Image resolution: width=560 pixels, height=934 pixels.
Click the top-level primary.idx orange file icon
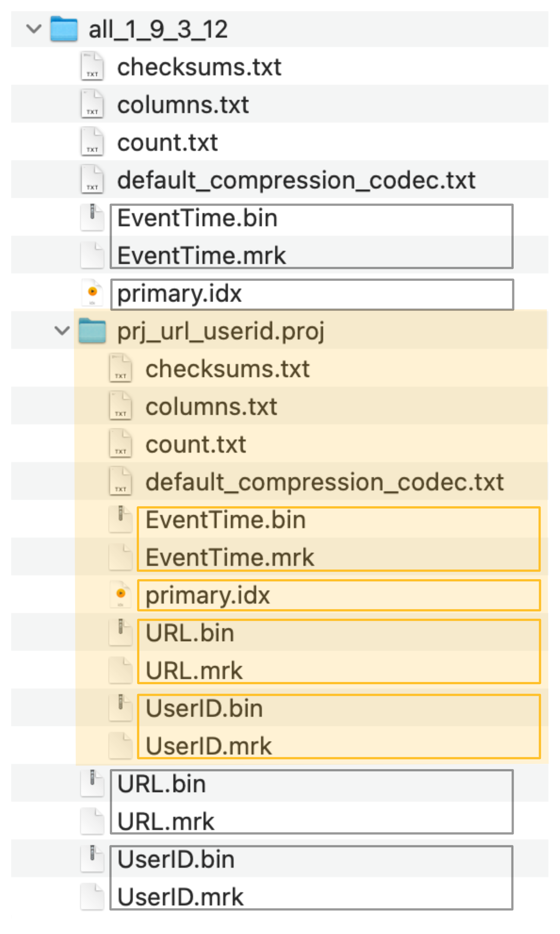[x=92, y=293]
